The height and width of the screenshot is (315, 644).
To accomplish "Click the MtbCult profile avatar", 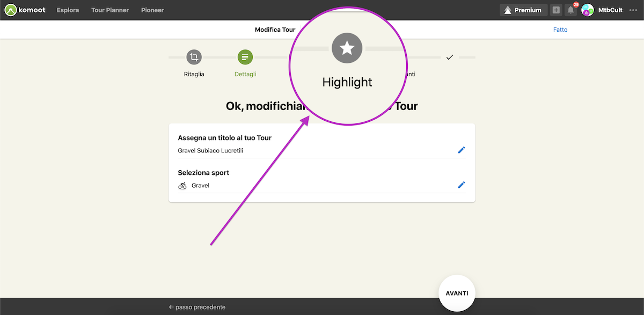I will 588,10.
